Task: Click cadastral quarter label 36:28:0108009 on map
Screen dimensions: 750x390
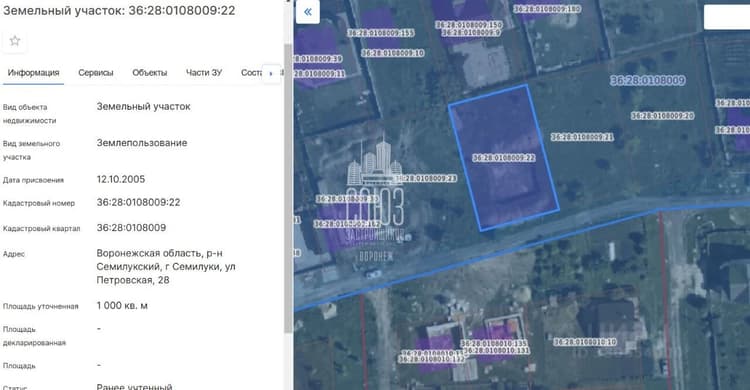Action: (648, 80)
